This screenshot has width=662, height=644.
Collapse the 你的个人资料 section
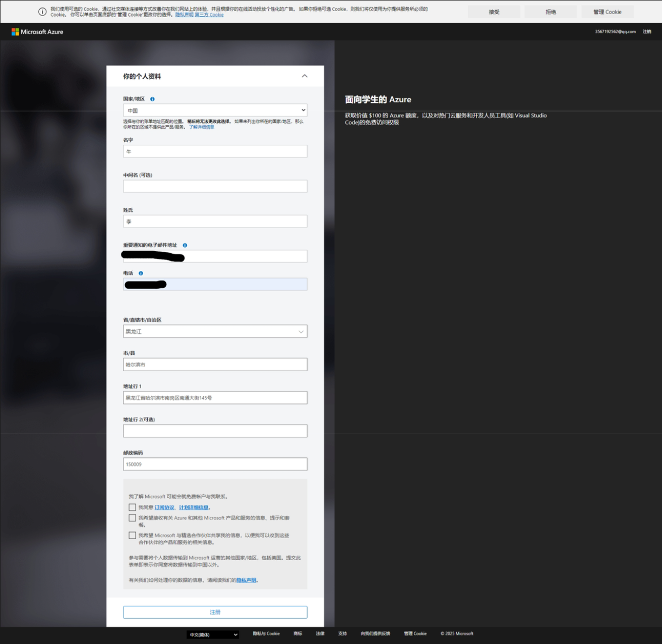coord(305,76)
